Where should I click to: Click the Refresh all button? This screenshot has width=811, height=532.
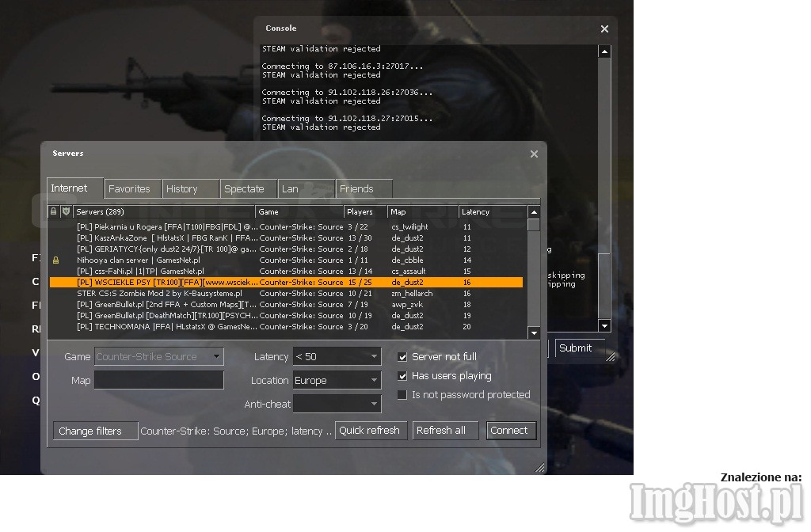coord(445,430)
